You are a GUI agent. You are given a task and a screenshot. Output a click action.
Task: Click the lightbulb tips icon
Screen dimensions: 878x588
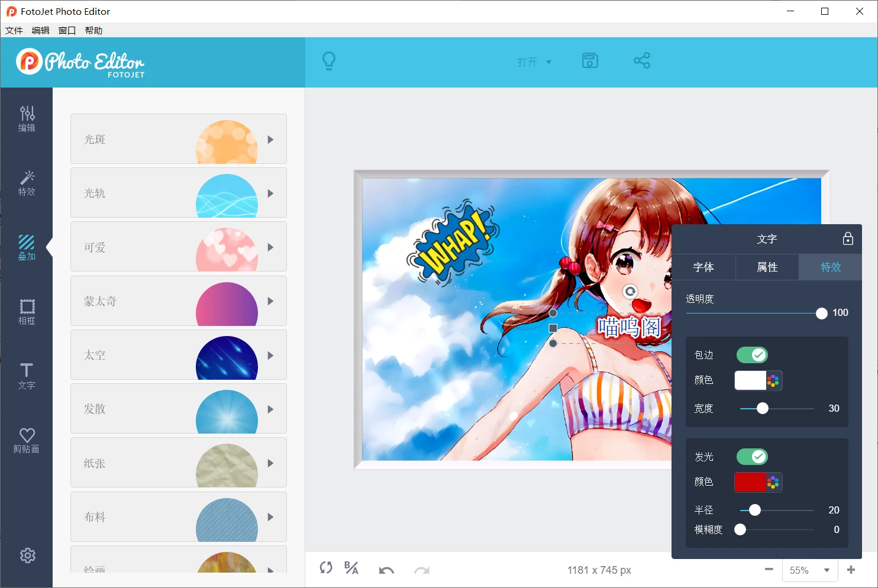tap(329, 61)
